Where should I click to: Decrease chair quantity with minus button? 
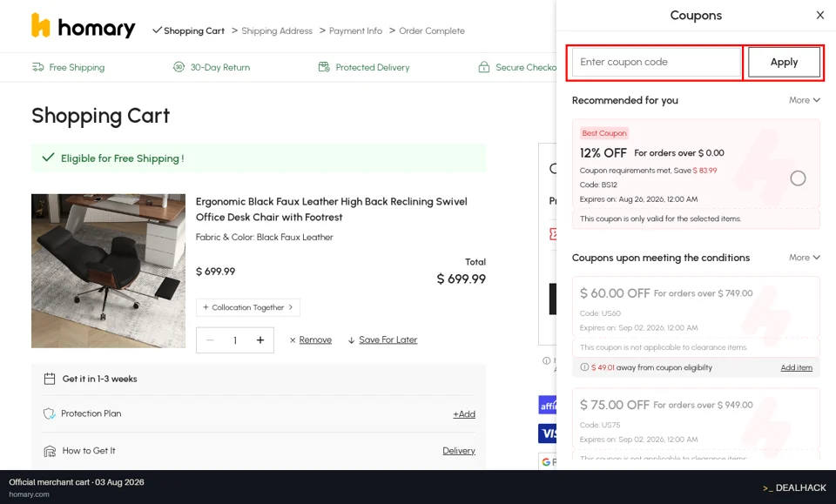[210, 340]
